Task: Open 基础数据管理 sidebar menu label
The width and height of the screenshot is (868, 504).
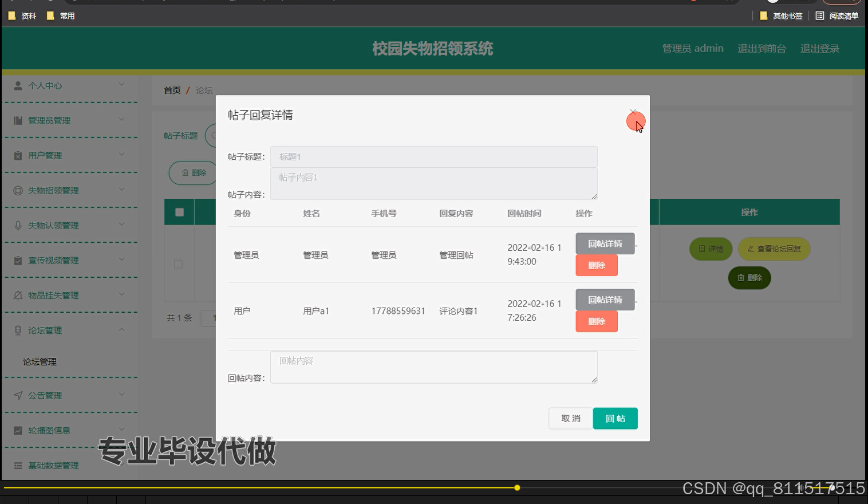Action: tap(54, 465)
